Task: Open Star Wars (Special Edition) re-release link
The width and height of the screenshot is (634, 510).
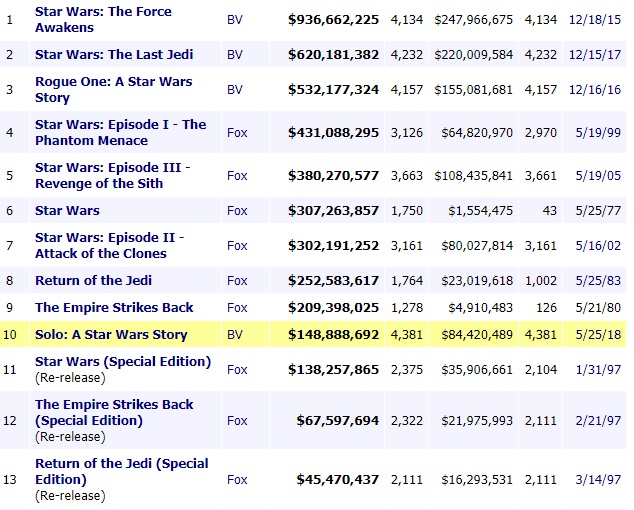Action: tap(122, 361)
